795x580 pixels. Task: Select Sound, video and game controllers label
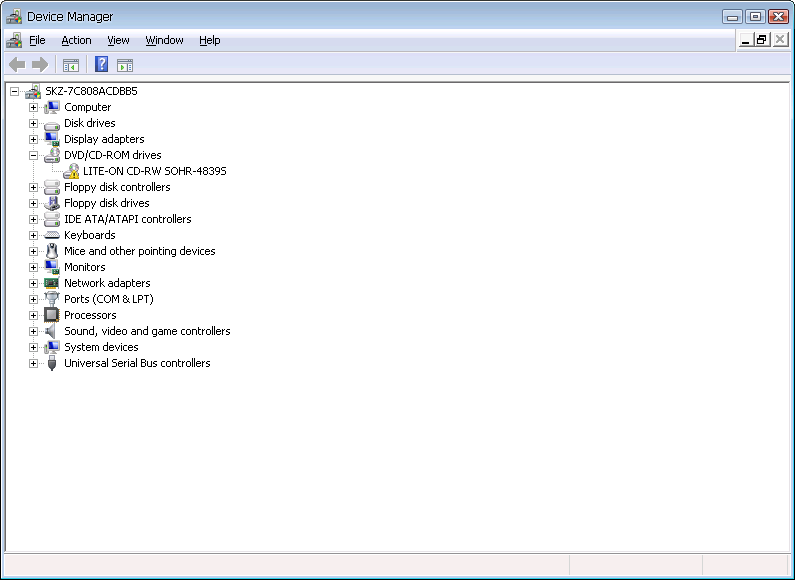pyautogui.click(x=147, y=331)
